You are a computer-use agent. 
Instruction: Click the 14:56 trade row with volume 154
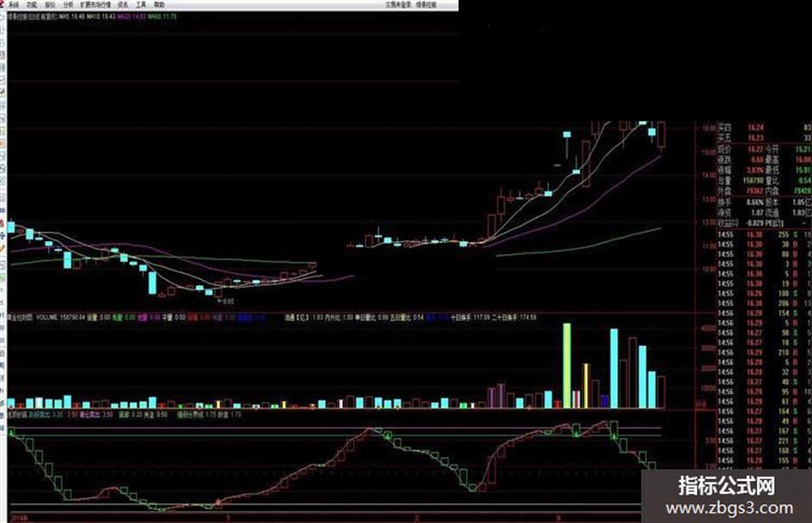point(764,313)
